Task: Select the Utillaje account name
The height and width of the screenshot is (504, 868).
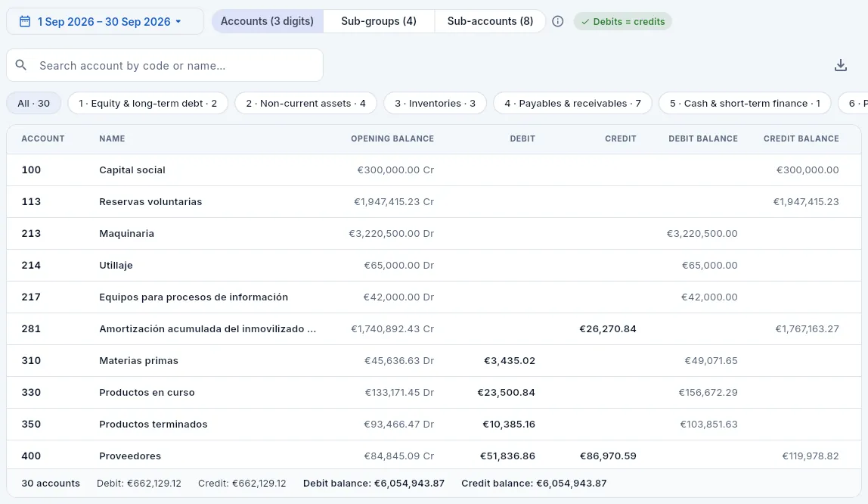Action: coord(116,266)
